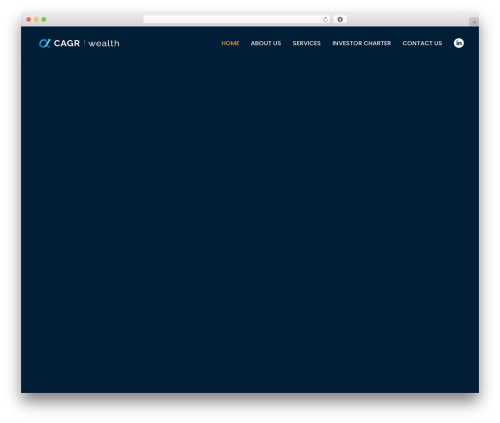Maximize the window using the green button
The width and height of the screenshot is (500, 423).
[x=44, y=20]
